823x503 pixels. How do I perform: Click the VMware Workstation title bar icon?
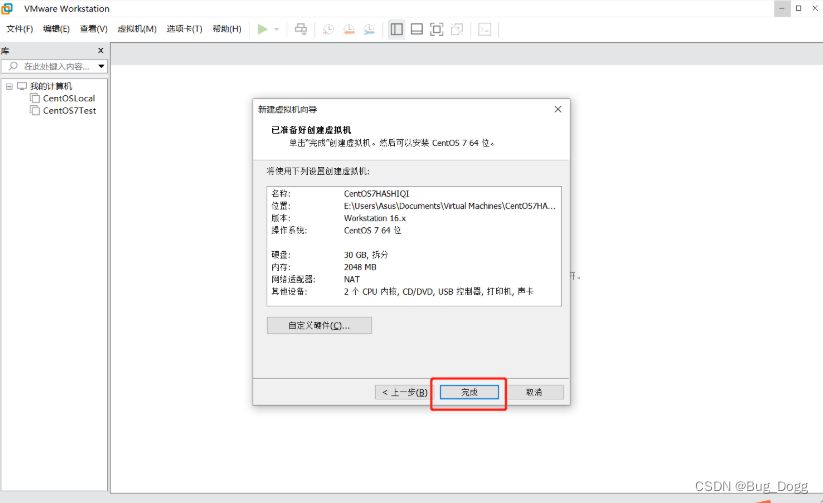coord(7,8)
